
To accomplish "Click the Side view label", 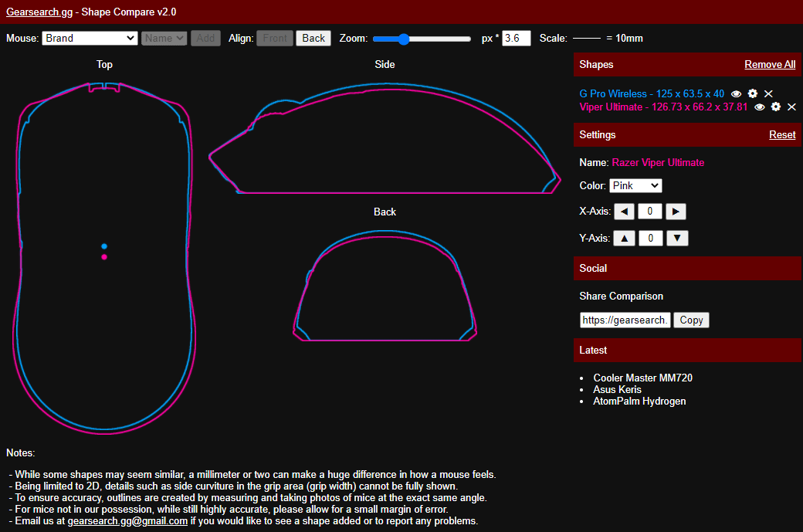I will [x=385, y=65].
